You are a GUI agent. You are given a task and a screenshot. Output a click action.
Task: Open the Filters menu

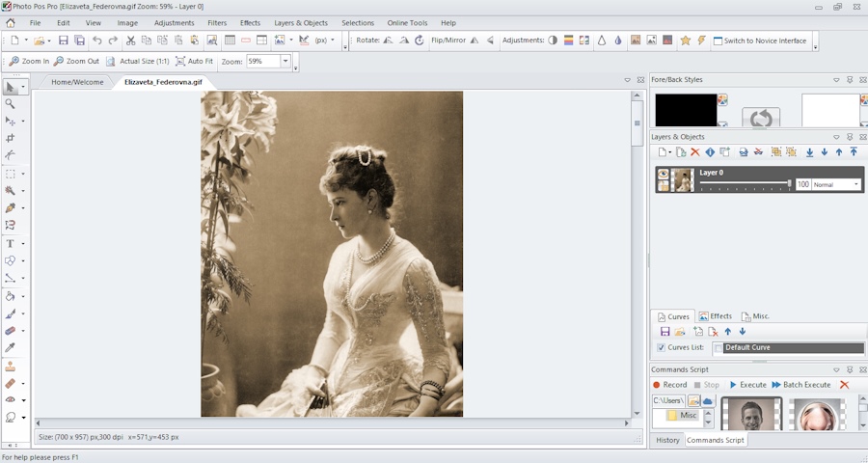coord(217,22)
